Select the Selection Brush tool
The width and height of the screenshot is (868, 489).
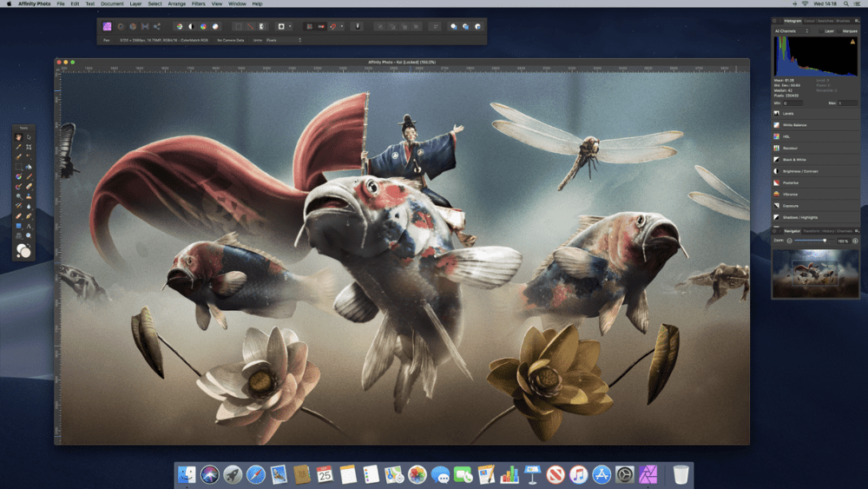tap(18, 157)
